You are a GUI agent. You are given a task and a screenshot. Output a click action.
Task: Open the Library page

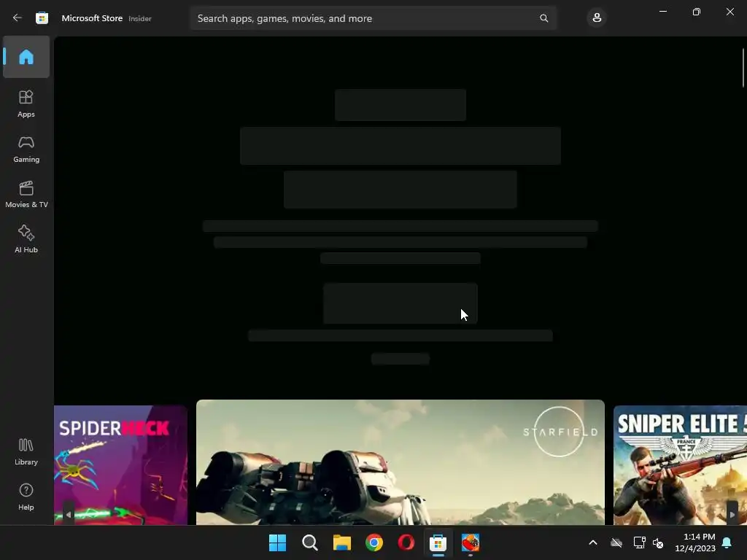(x=26, y=452)
